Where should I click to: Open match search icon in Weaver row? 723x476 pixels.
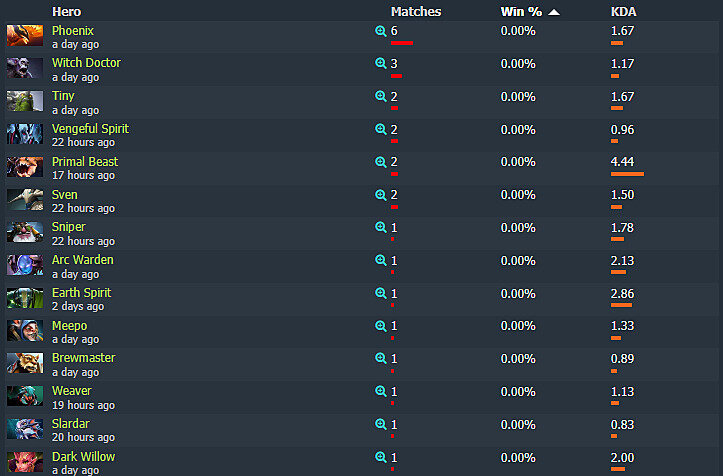(380, 391)
